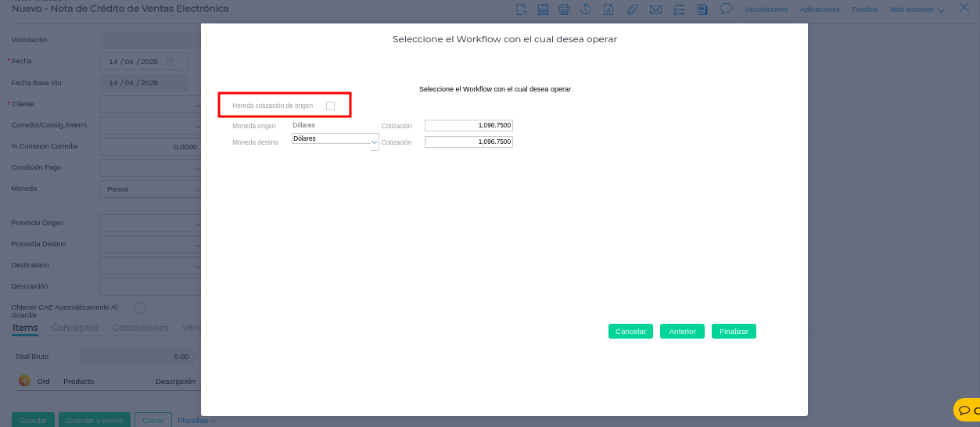Toggle Obtener CAE Automáticamente Al Guardar
This screenshot has width=980, height=427.
pos(141,307)
